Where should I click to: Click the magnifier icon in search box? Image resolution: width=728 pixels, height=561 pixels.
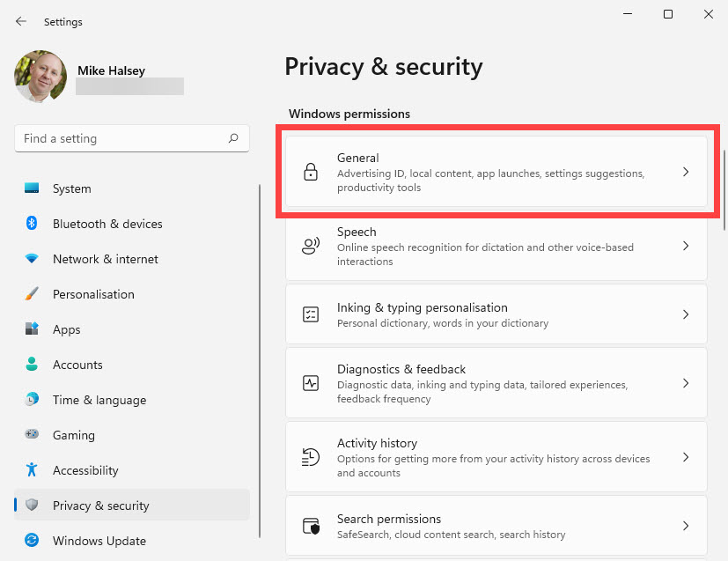click(233, 138)
